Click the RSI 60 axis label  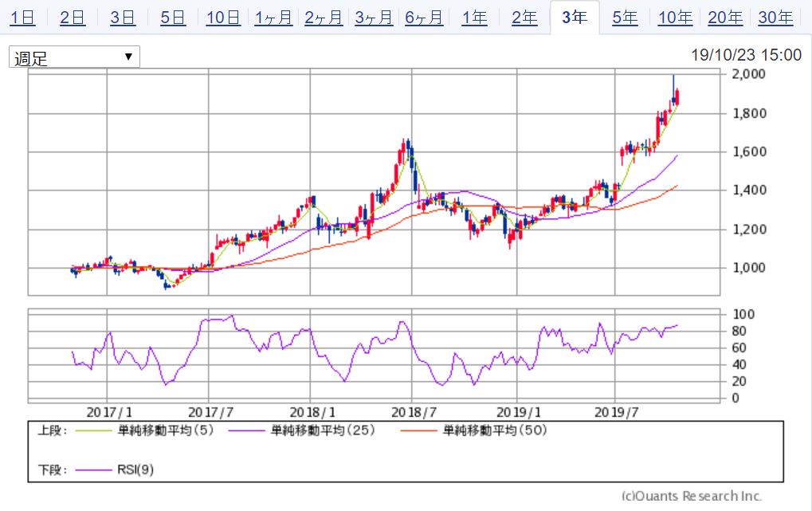[739, 348]
